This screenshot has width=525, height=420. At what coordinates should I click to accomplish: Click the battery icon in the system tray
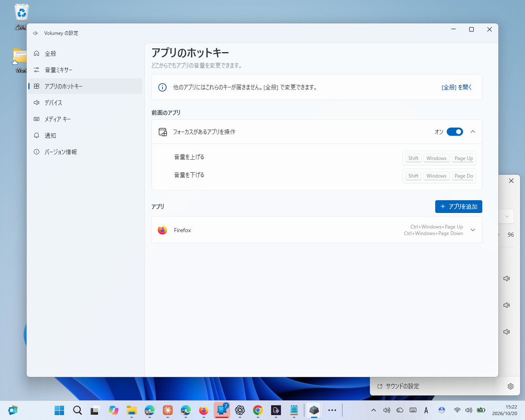481,410
